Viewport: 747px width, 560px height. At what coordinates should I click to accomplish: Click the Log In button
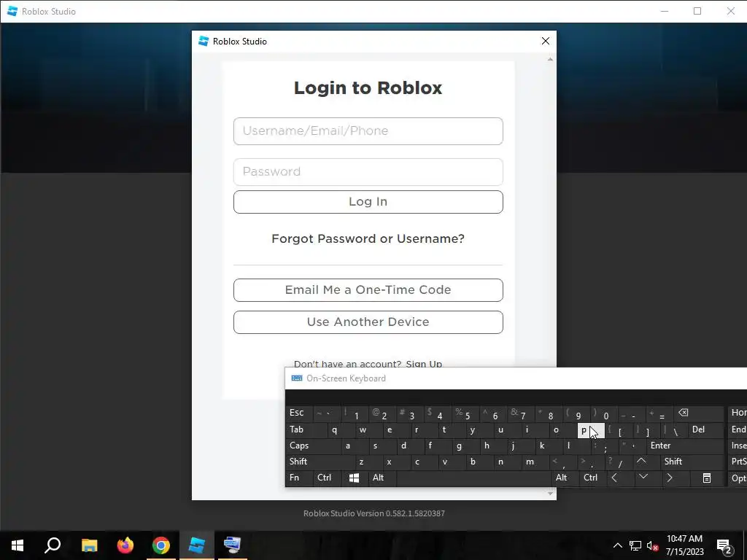pos(368,202)
